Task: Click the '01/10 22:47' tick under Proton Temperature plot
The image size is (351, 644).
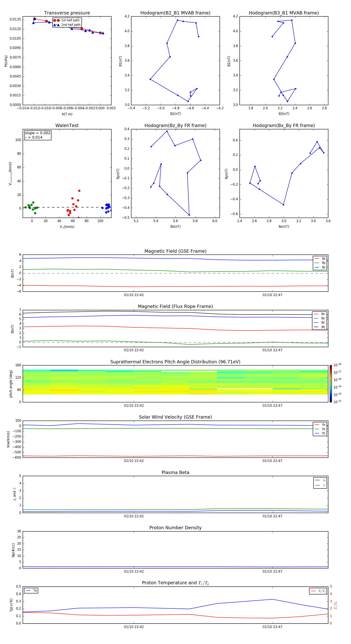Action: pyautogui.click(x=272, y=627)
